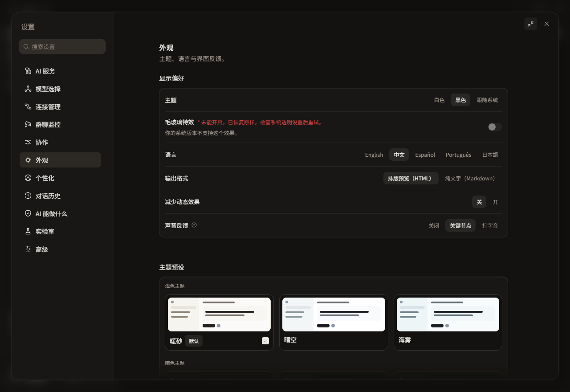This screenshot has height=392, width=570.
Task: Open the AI 能做什么 section
Action: pyautogui.click(x=60, y=214)
